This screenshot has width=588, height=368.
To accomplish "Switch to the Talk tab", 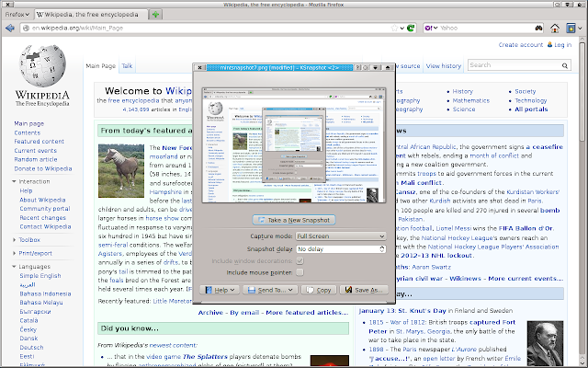I will (127, 66).
